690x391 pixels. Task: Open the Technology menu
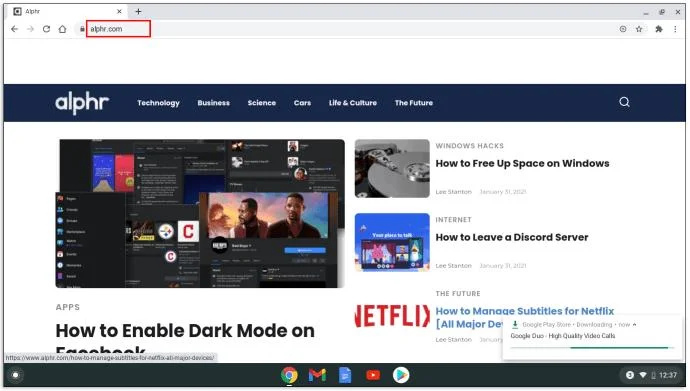(158, 103)
